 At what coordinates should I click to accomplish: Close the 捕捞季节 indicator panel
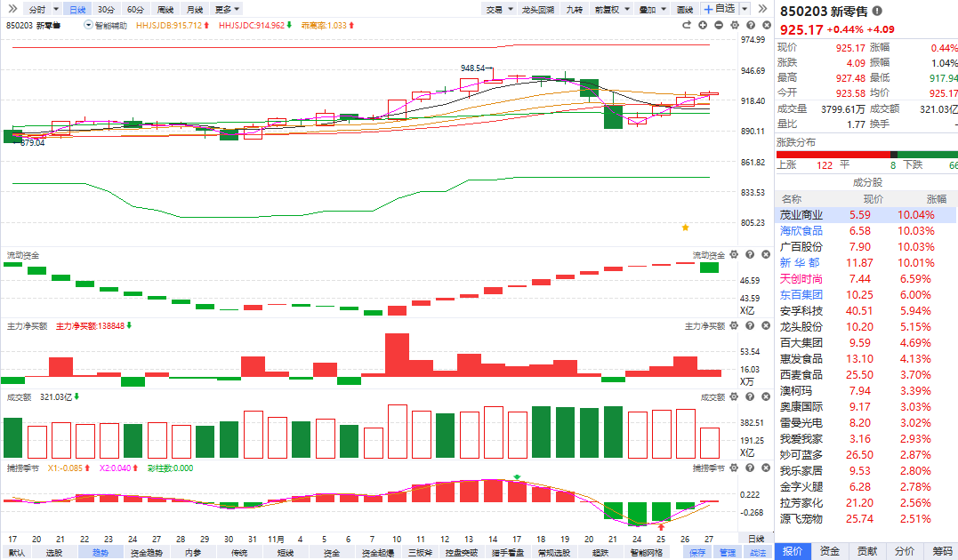(766, 468)
